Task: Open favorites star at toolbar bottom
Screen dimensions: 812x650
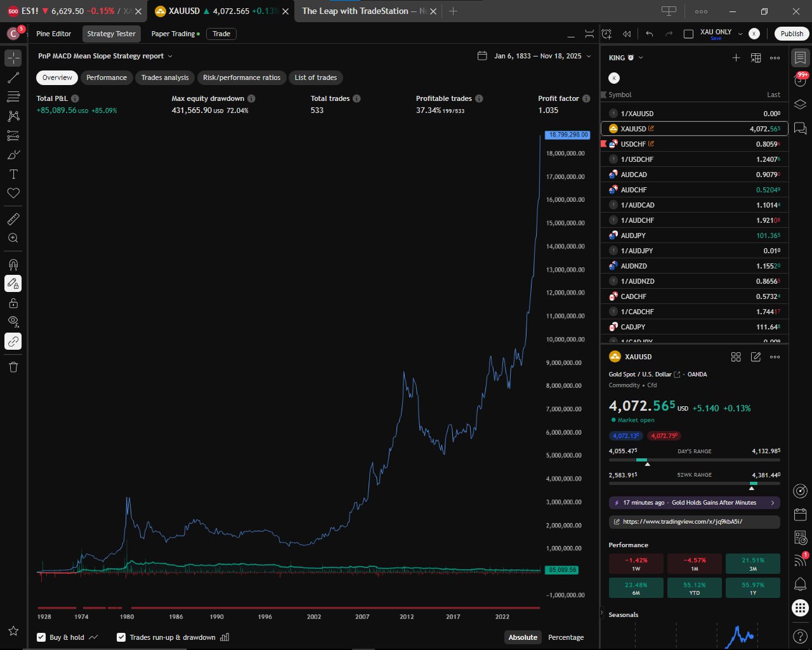Action: [x=13, y=631]
